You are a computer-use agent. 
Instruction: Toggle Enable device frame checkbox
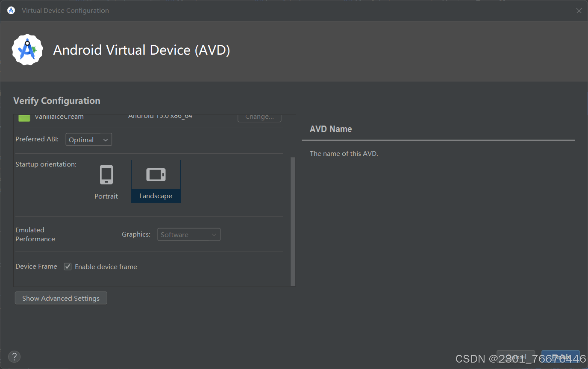68,266
